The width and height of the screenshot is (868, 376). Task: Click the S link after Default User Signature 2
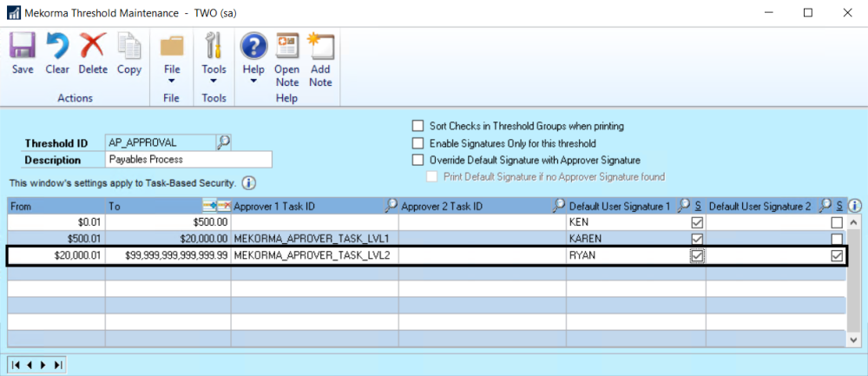(x=839, y=206)
